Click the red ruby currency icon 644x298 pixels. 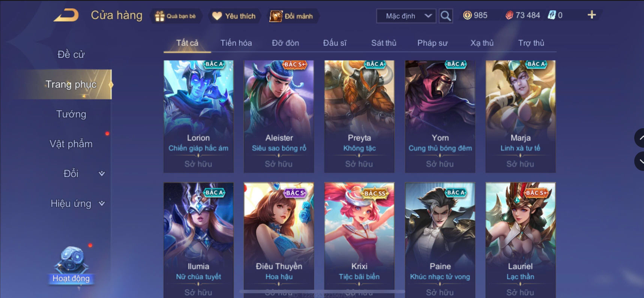(509, 15)
